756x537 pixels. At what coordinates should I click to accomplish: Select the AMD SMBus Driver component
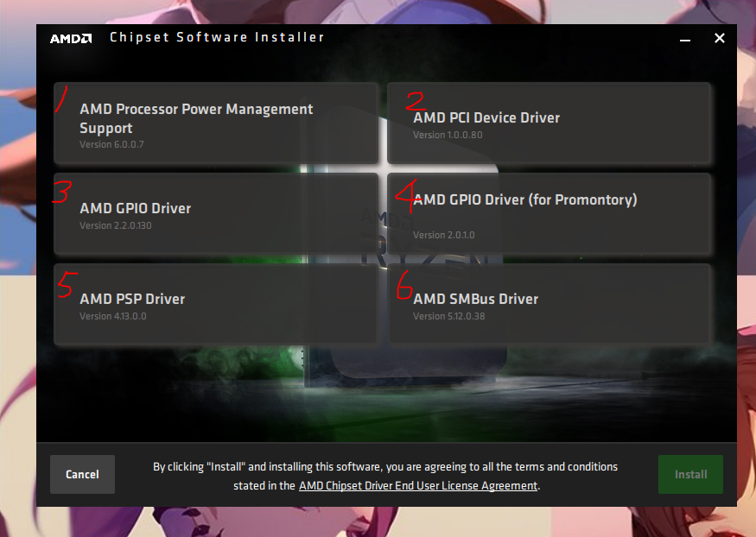[550, 304]
